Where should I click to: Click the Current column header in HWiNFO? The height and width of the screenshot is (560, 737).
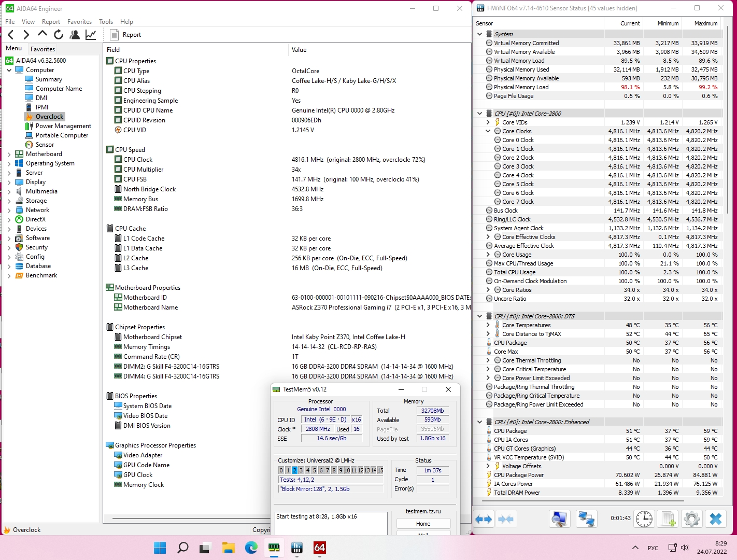[623, 23]
